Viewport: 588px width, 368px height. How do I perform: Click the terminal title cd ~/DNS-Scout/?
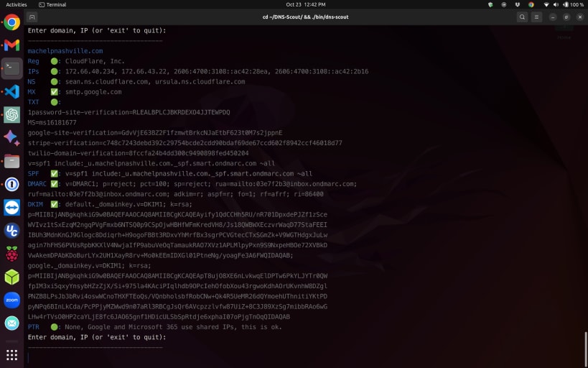click(x=305, y=17)
